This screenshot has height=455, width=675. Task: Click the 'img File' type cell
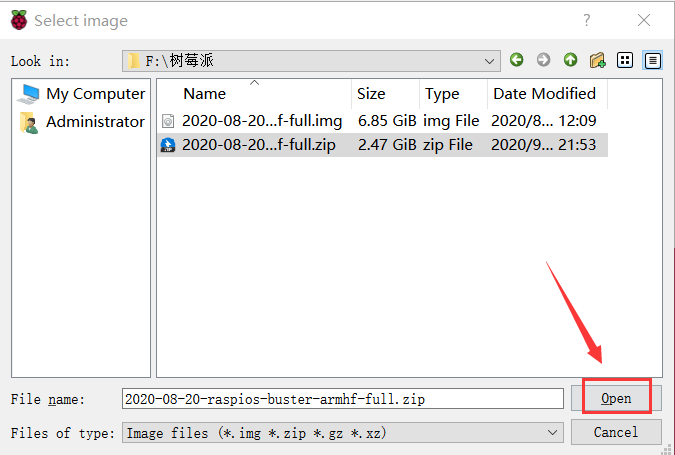tap(451, 121)
